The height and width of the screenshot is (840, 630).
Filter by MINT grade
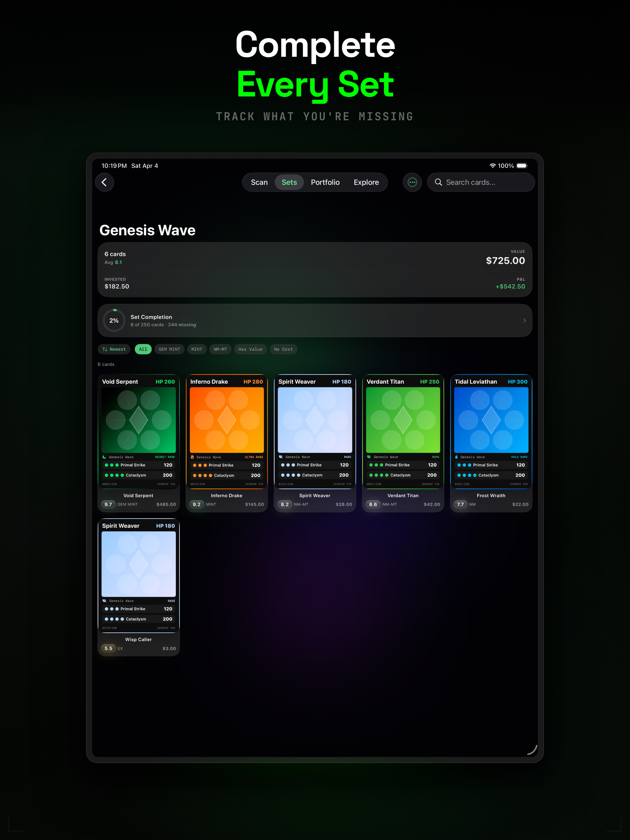pos(197,349)
